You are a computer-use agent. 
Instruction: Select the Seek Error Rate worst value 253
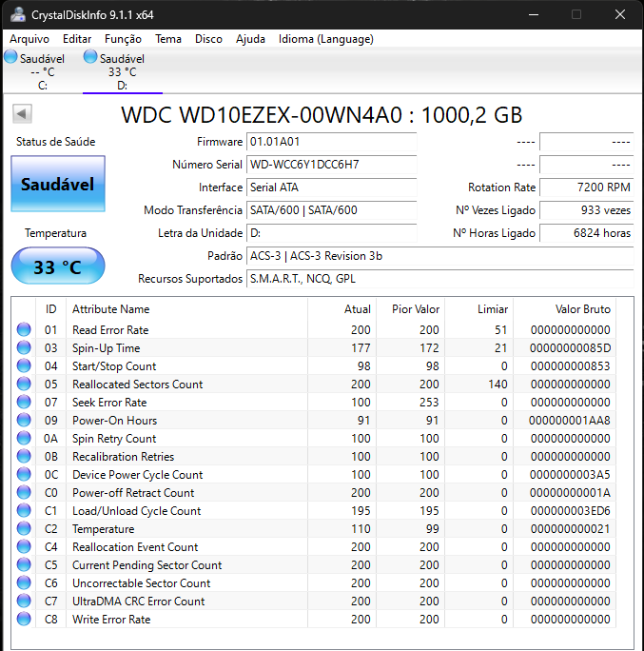pos(429,403)
